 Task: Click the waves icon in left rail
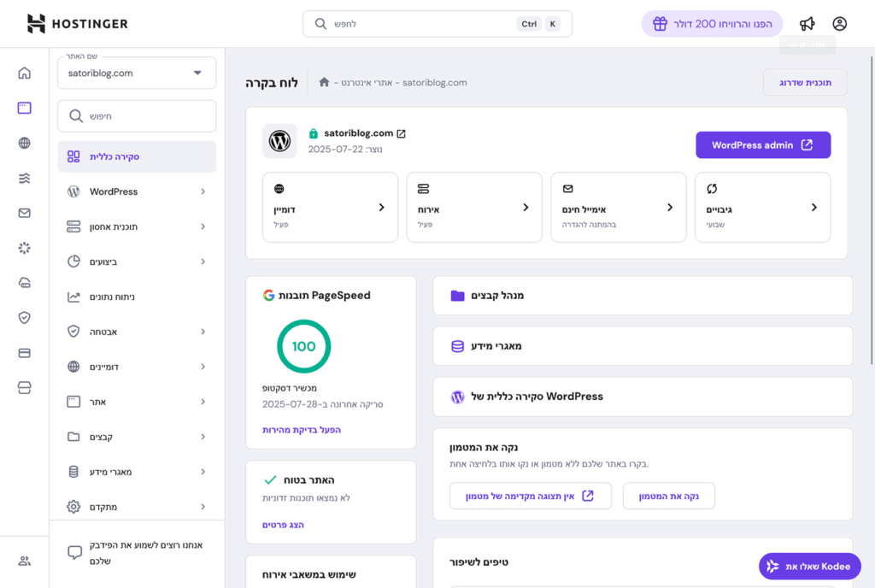24,178
